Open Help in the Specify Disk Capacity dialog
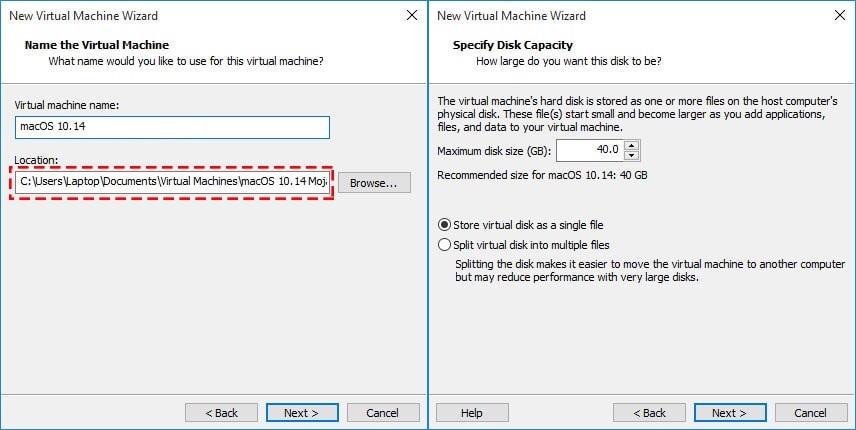856x430 pixels. (472, 413)
